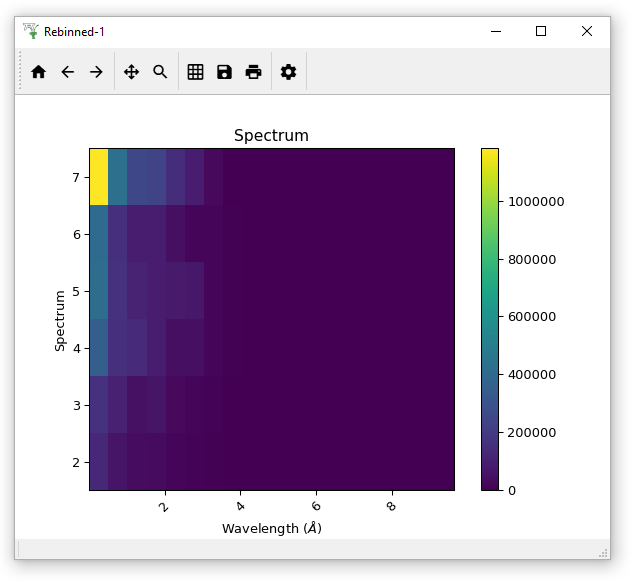The width and height of the screenshot is (634, 586).
Task: Click the 1000000 tick label on the colorbar
Action: point(537,201)
